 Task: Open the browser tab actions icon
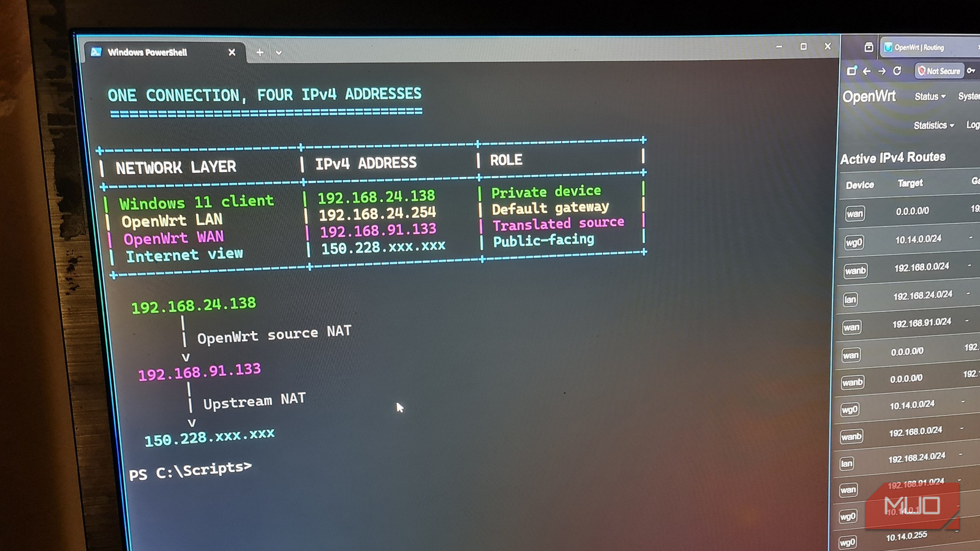tap(869, 47)
